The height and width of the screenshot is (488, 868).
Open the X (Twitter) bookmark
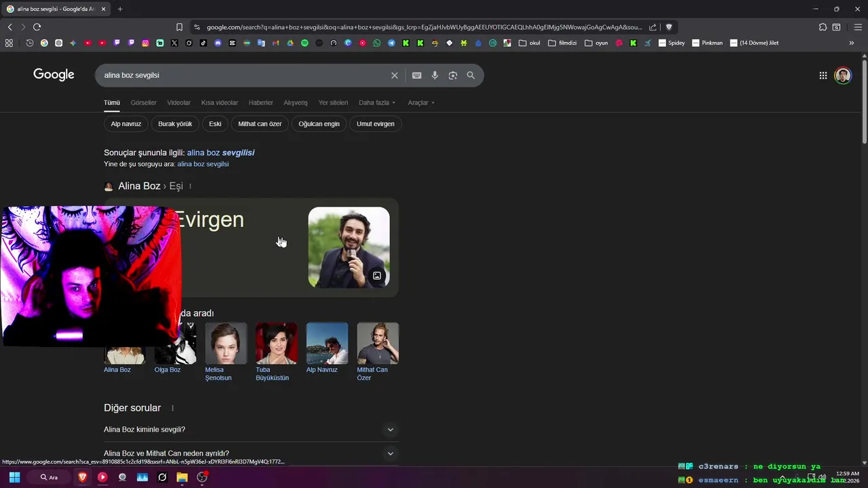pyautogui.click(x=174, y=43)
